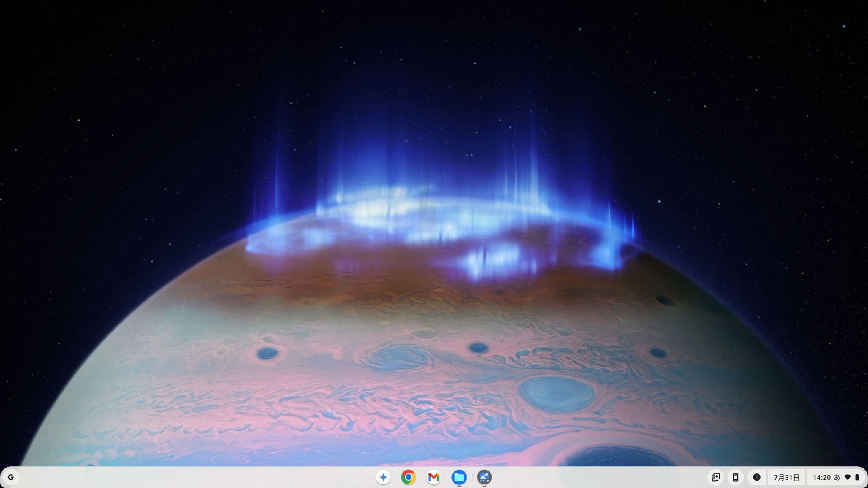The height and width of the screenshot is (488, 868).
Task: Open the Gemini sparkle app in shelf
Action: [383, 477]
